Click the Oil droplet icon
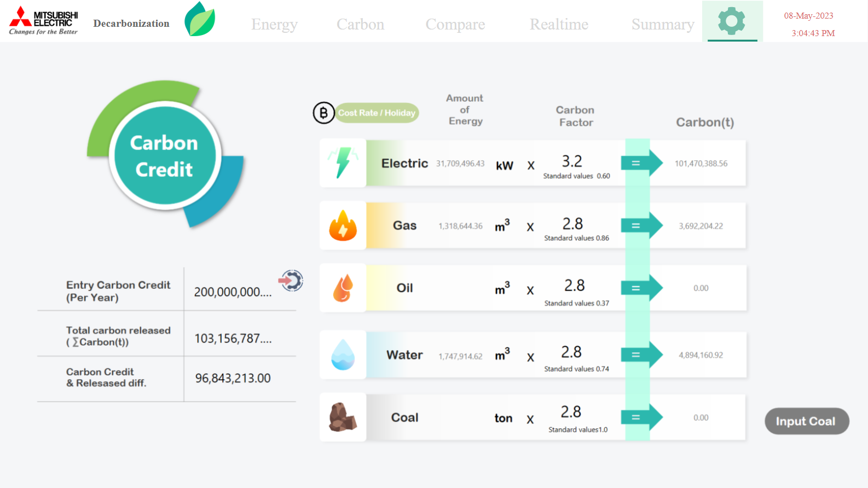868x488 pixels. coord(343,288)
